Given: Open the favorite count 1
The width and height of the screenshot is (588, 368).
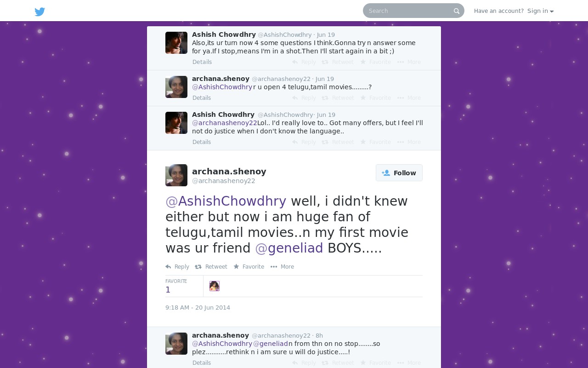Looking at the screenshot, I should [x=168, y=290].
